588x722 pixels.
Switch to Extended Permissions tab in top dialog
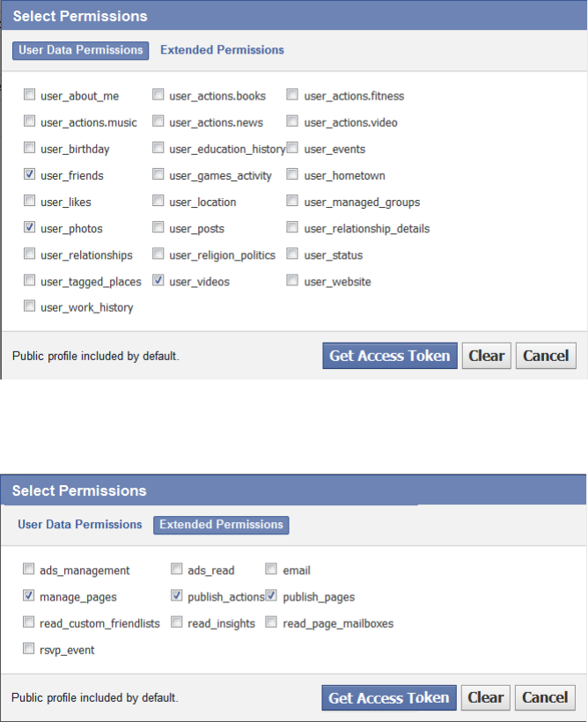pyautogui.click(x=222, y=50)
